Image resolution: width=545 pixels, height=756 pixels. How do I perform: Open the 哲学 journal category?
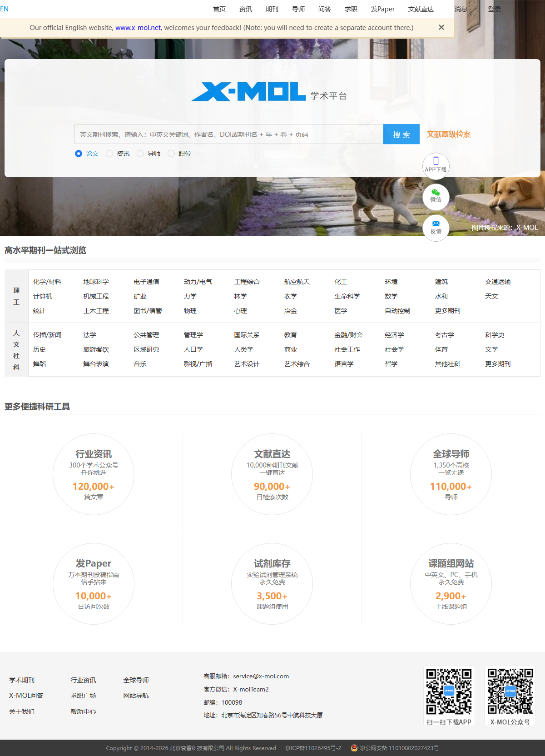pos(391,364)
